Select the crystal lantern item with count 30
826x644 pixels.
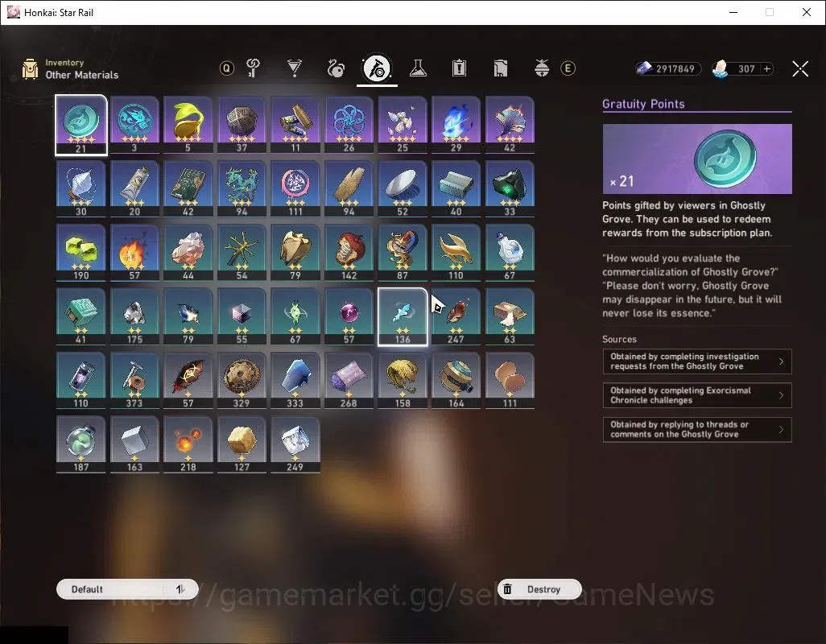point(81,188)
